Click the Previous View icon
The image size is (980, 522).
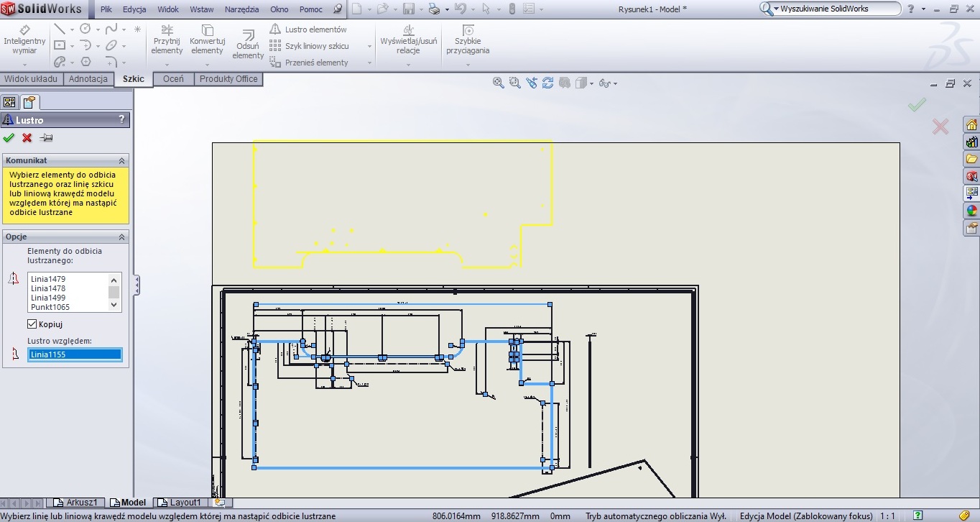point(532,83)
